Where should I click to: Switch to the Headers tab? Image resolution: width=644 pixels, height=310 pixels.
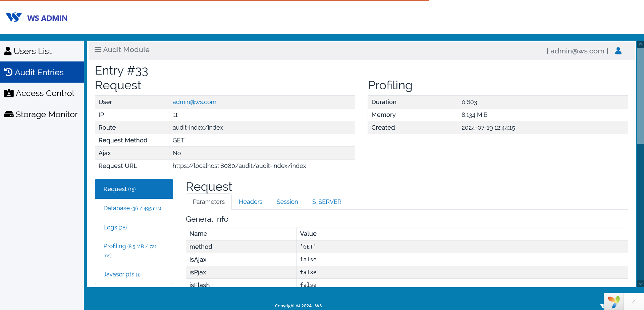(250, 202)
